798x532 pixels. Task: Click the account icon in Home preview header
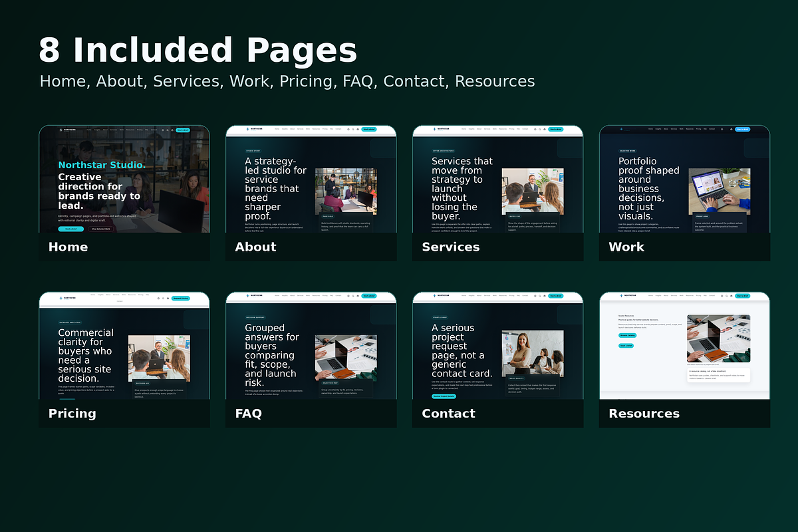pos(163,130)
